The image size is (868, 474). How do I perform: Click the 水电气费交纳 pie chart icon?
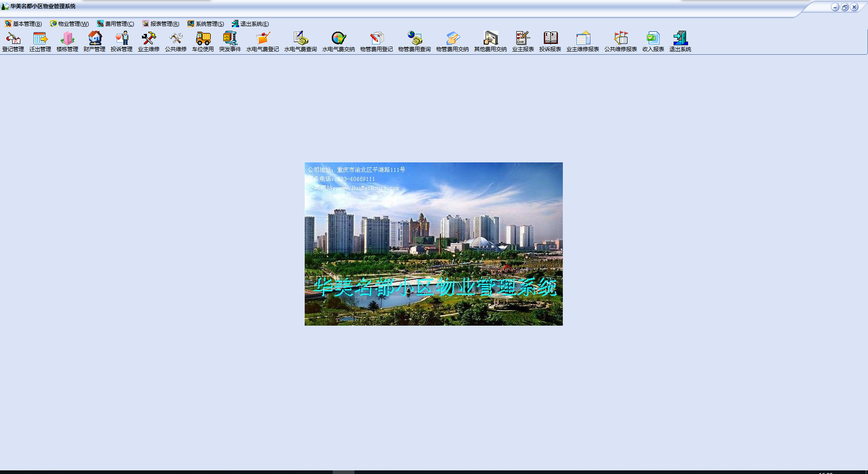click(x=339, y=42)
